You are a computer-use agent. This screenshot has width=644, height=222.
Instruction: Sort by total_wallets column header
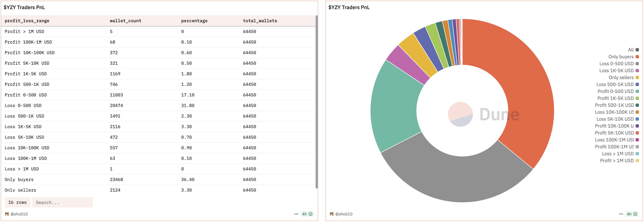pos(260,21)
